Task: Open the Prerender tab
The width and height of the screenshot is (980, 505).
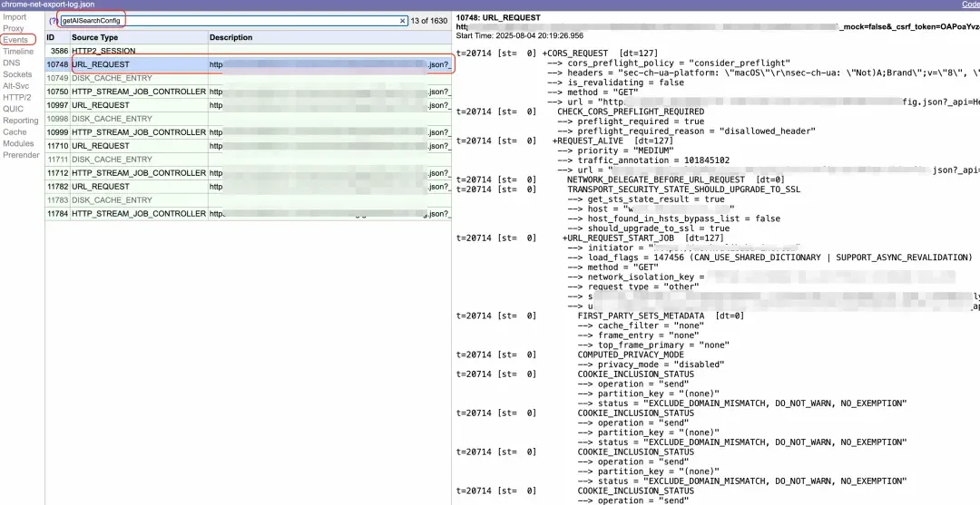Action: pos(21,155)
